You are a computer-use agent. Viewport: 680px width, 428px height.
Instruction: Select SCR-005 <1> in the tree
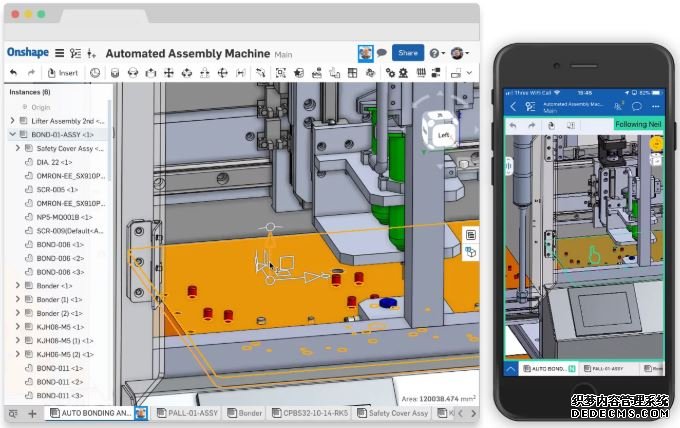(x=57, y=189)
